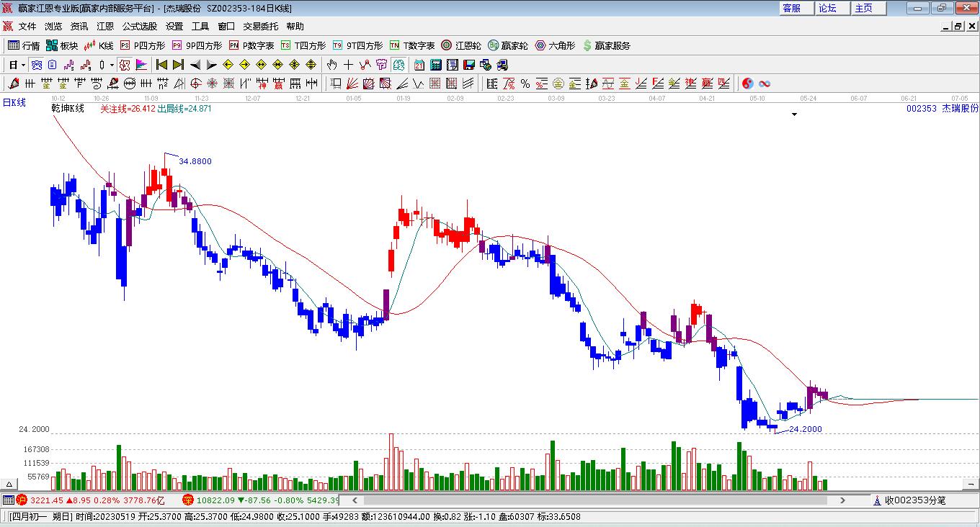Click the red-blue yin-yang icon

(748, 84)
